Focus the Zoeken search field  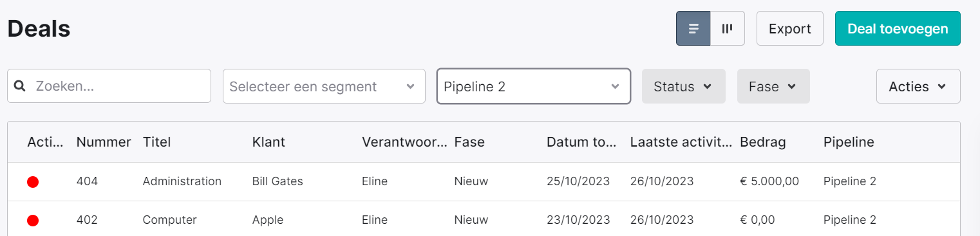[109, 86]
